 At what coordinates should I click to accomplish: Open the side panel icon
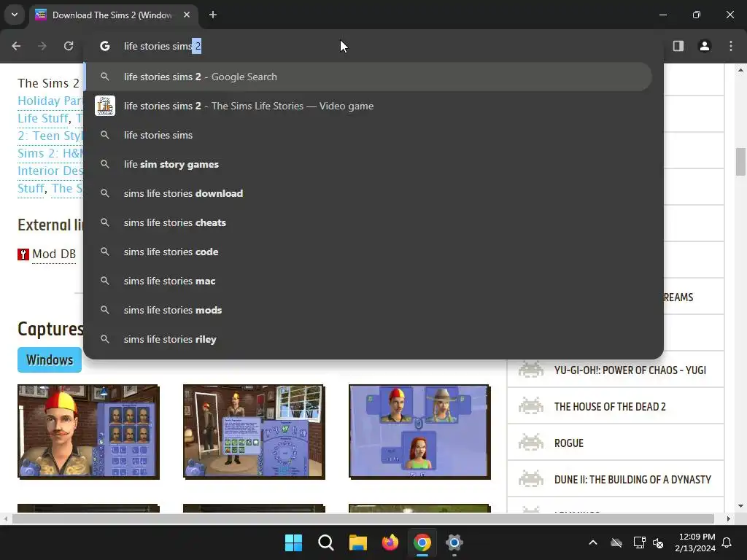point(678,46)
